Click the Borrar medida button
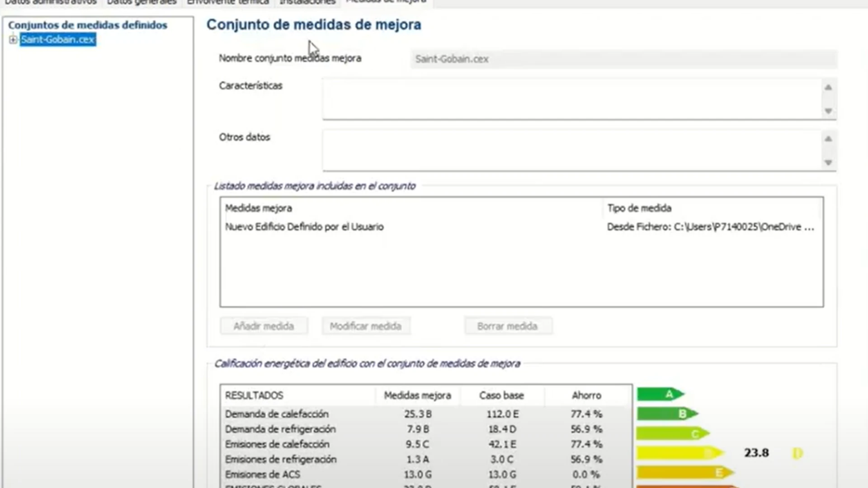The width and height of the screenshot is (868, 488). [508, 326]
